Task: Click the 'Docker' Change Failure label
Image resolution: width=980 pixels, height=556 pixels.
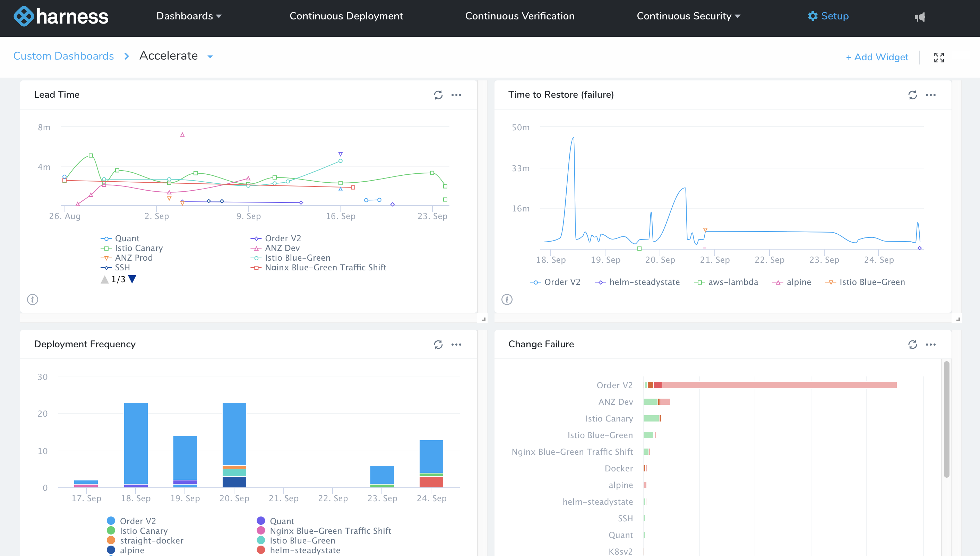Action: (619, 469)
